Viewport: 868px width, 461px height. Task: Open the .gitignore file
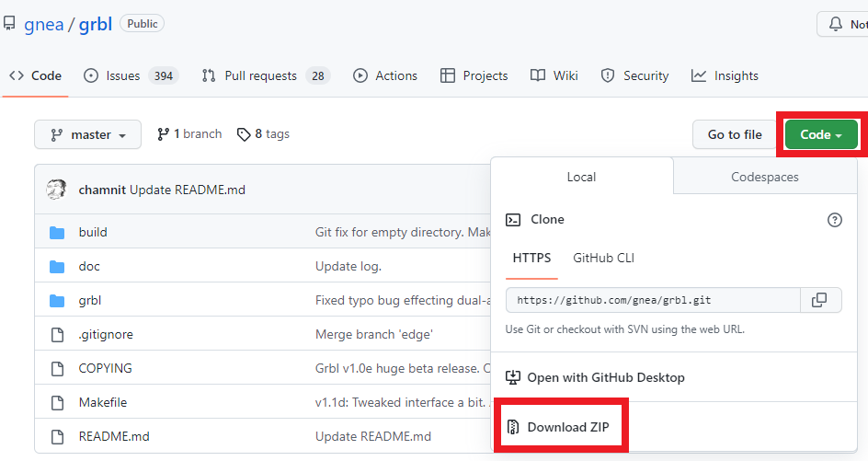[x=106, y=335]
